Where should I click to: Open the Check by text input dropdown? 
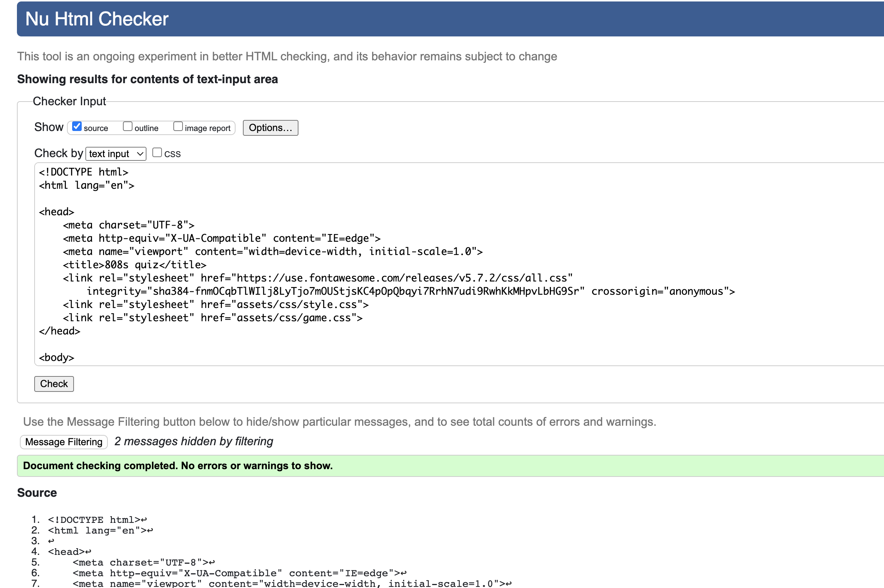click(116, 154)
